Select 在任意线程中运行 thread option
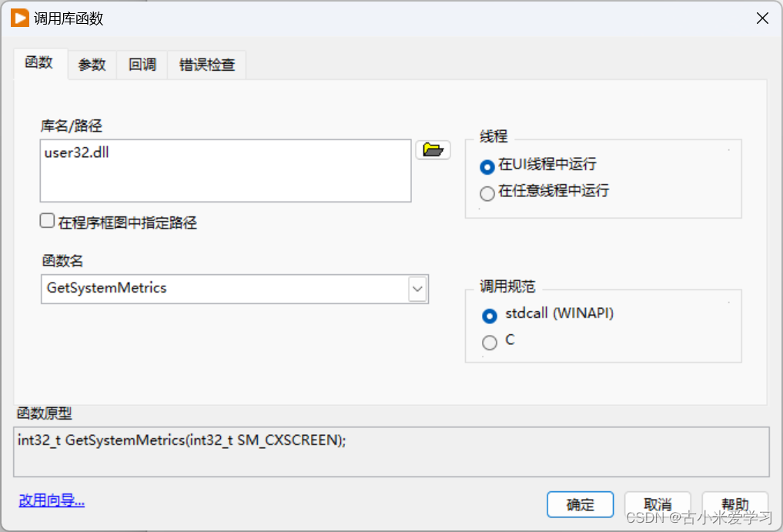This screenshot has width=783, height=532. [487, 193]
